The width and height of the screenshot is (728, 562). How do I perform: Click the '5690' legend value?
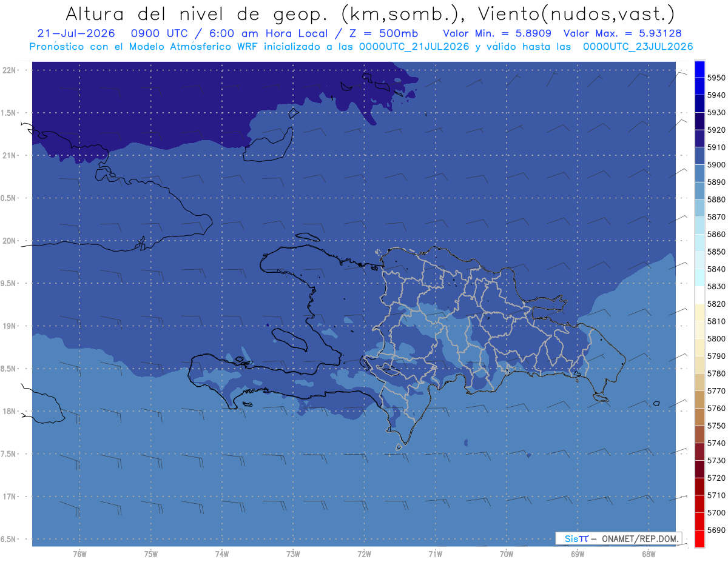[716, 530]
